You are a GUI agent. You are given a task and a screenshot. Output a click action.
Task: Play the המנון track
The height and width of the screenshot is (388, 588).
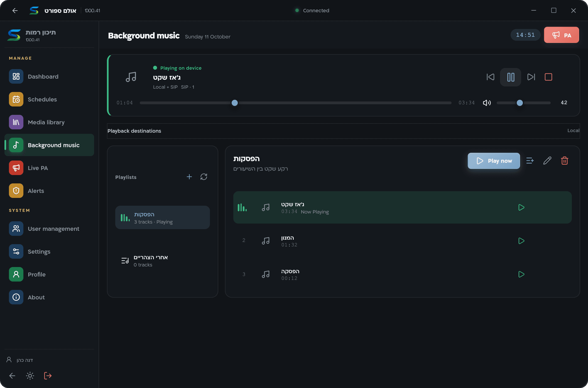521,241
